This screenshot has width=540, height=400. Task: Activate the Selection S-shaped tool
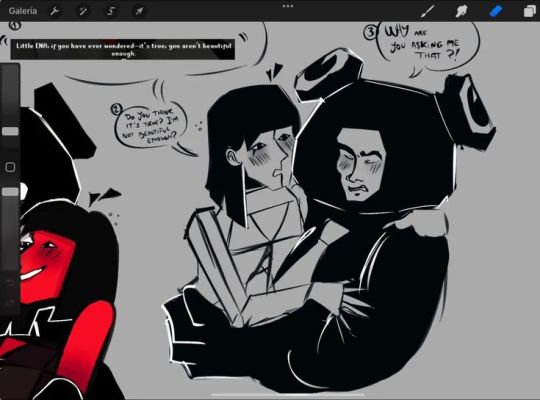pyautogui.click(x=111, y=11)
